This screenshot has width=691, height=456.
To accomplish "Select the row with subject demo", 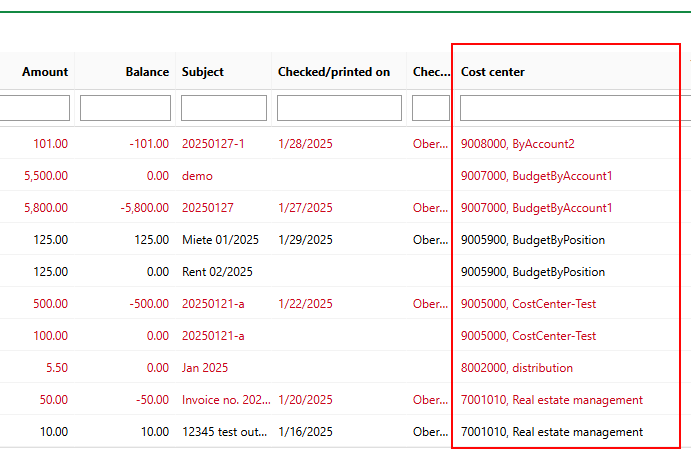I will [x=197, y=176].
